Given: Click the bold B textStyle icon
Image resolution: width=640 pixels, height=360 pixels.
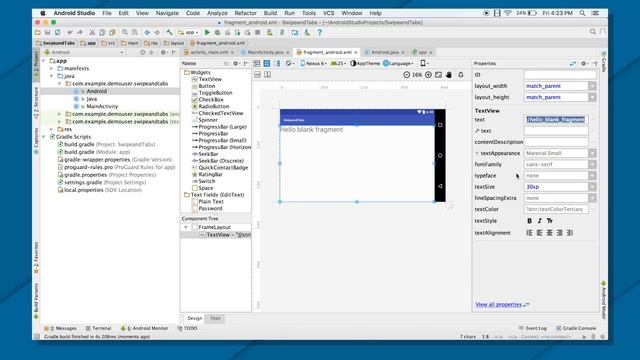Looking at the screenshot, I should click(x=529, y=220).
